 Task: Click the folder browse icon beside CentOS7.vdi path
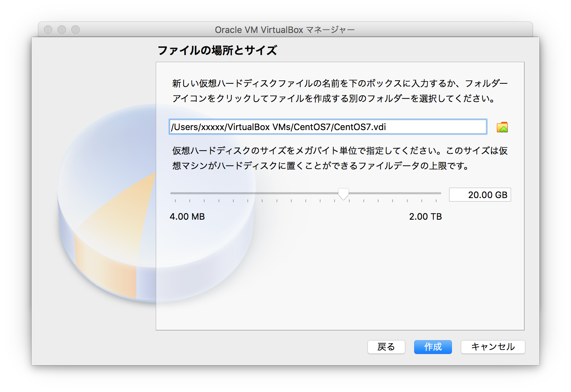(x=502, y=127)
